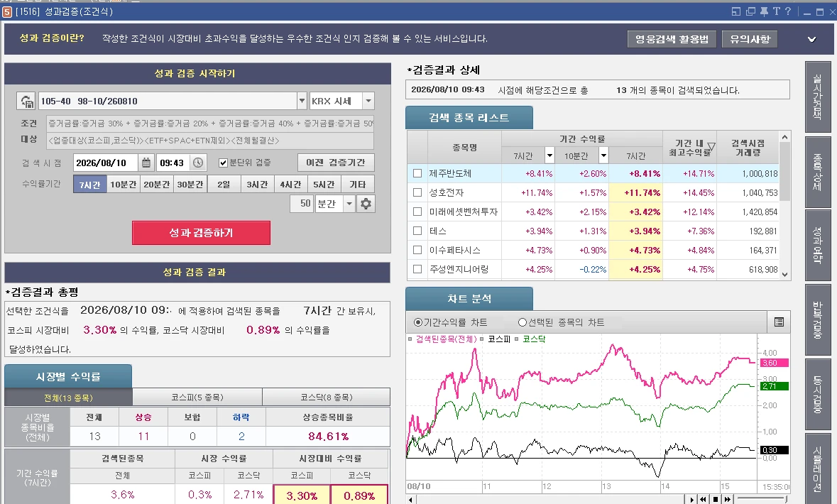Select the 30분간 return period tab
Viewport: 837px width, 504px height.
coord(190,184)
